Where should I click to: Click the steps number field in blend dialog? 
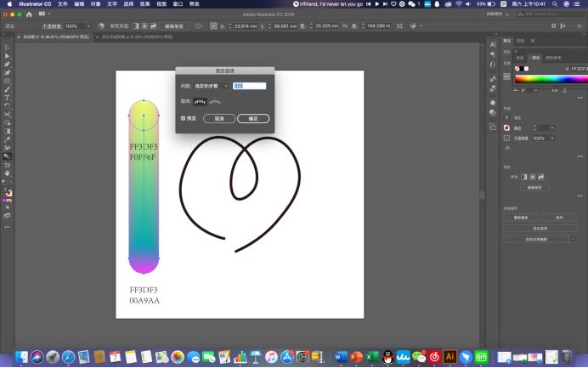click(249, 87)
